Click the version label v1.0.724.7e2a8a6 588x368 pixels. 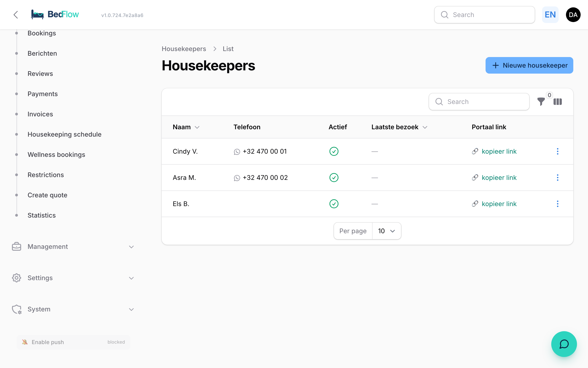[122, 15]
